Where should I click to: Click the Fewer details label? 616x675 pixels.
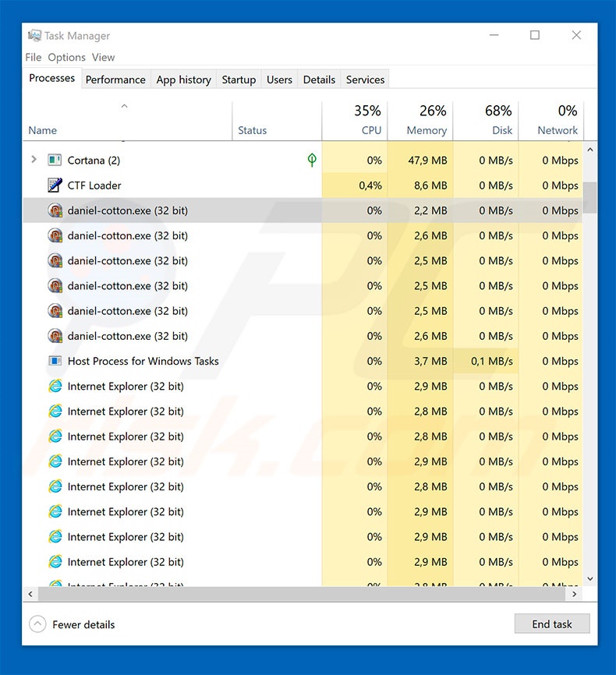[83, 624]
